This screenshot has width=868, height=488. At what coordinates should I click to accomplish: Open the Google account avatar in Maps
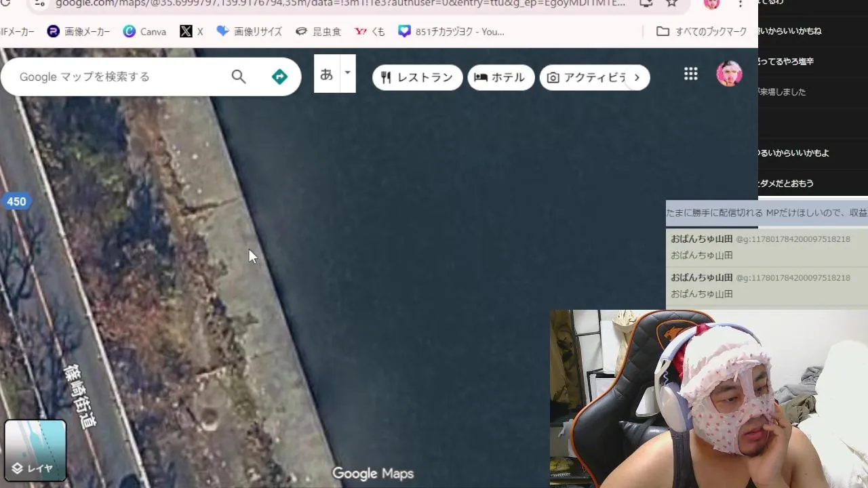click(x=729, y=74)
